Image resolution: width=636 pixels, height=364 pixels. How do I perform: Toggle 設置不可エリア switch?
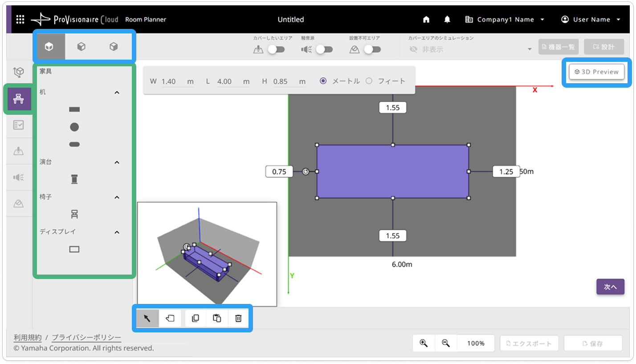[x=372, y=49]
